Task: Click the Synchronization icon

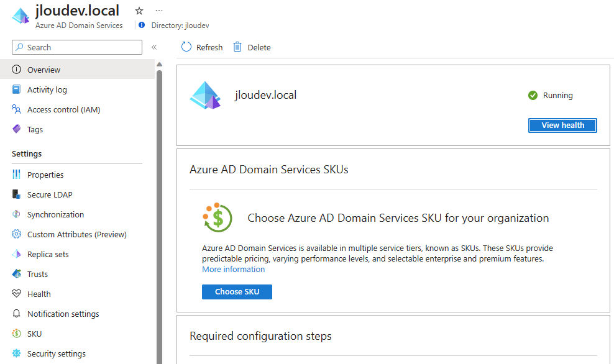Action: coord(16,214)
